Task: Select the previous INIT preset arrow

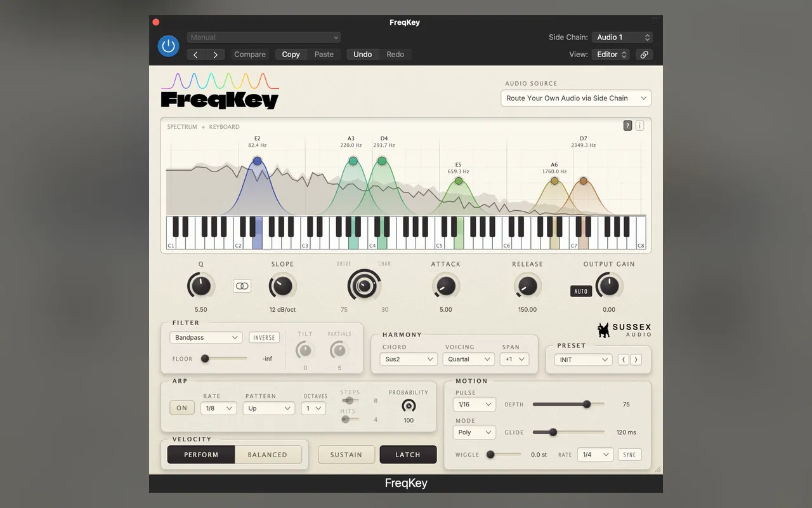Action: click(x=624, y=359)
